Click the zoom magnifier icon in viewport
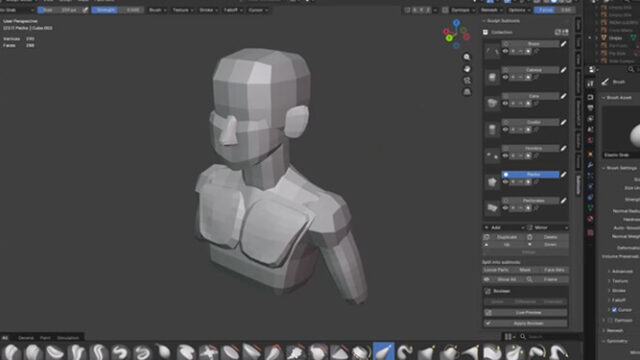The height and width of the screenshot is (360, 640). 467,57
